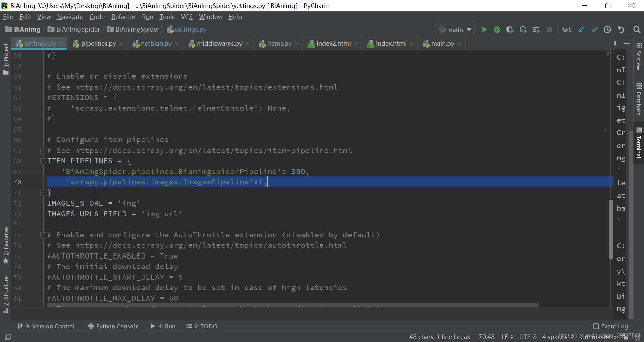The height and width of the screenshot is (342, 644).
Task: Change line separator LF in status bar
Action: [x=507, y=337]
